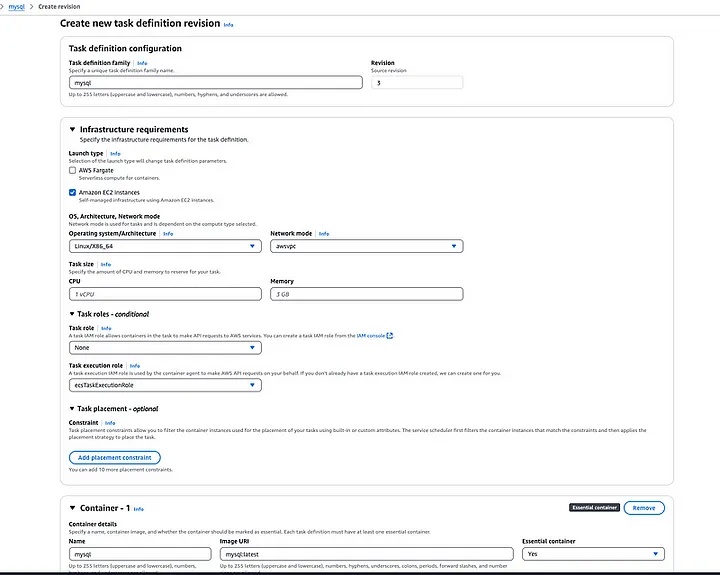
Task: Open Info link next to Task definition family
Action: click(142, 63)
